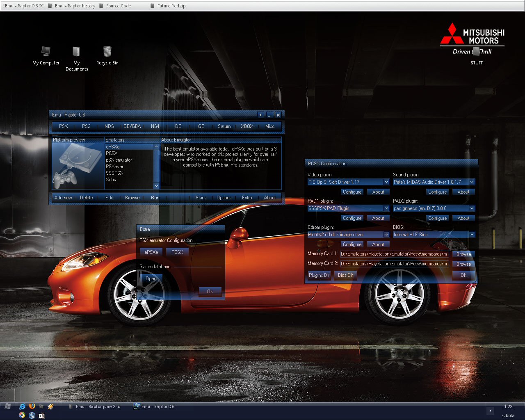Launch Firefox from quick launch
The width and height of the screenshot is (525, 420).
click(32, 406)
